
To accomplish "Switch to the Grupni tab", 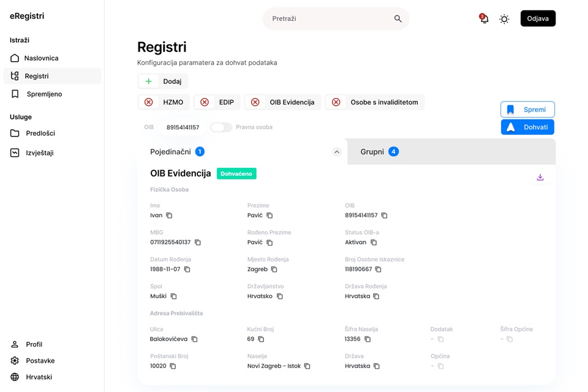I will click(372, 151).
